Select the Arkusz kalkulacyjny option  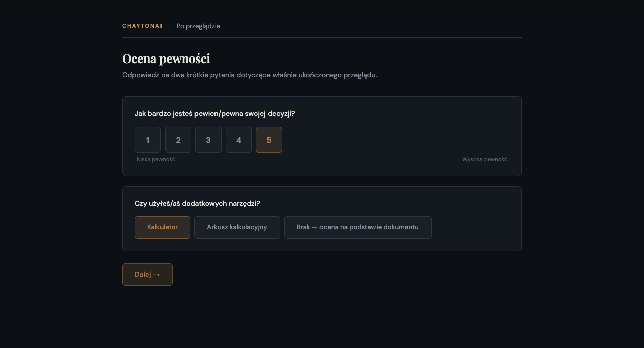click(x=237, y=227)
